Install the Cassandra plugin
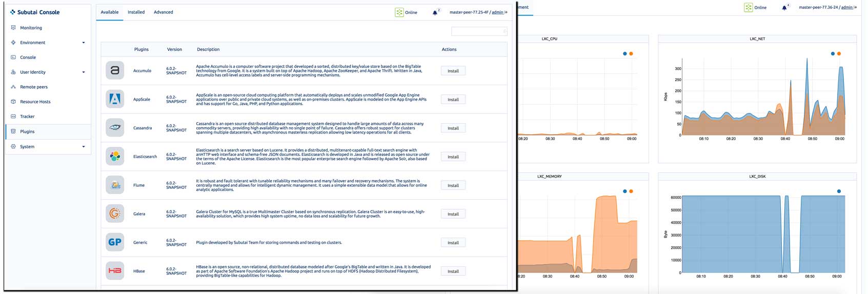 point(453,128)
